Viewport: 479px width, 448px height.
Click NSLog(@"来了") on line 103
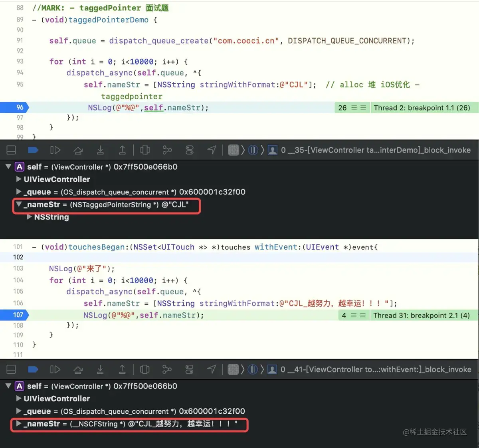pyautogui.click(x=82, y=268)
